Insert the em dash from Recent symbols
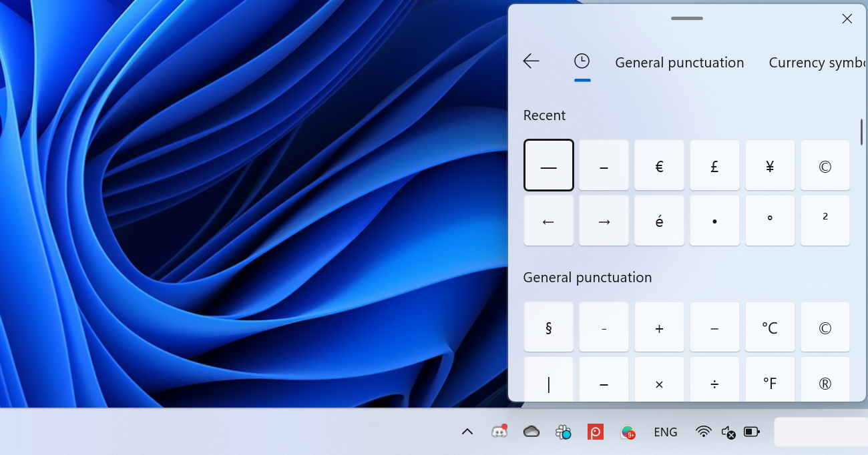The height and width of the screenshot is (455, 868). [x=549, y=165]
